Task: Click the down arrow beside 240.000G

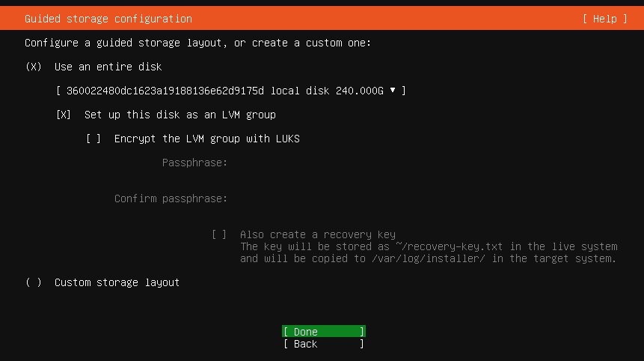Action: [x=393, y=91]
